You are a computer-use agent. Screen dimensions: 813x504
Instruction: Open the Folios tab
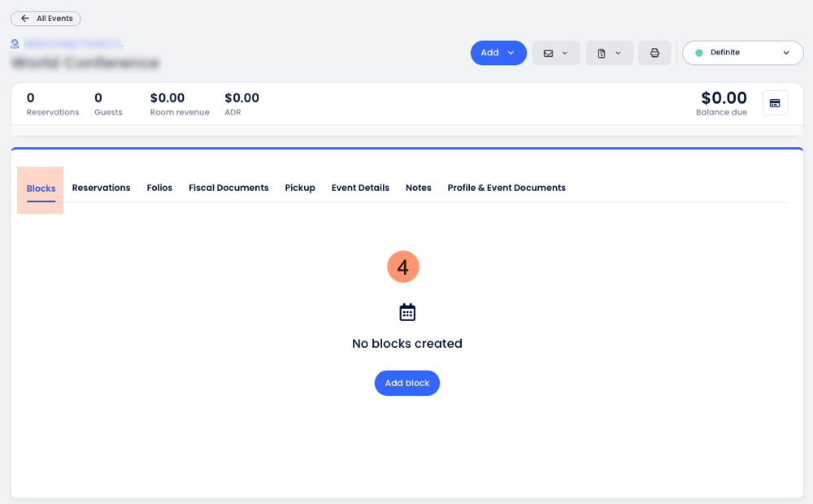pyautogui.click(x=159, y=188)
